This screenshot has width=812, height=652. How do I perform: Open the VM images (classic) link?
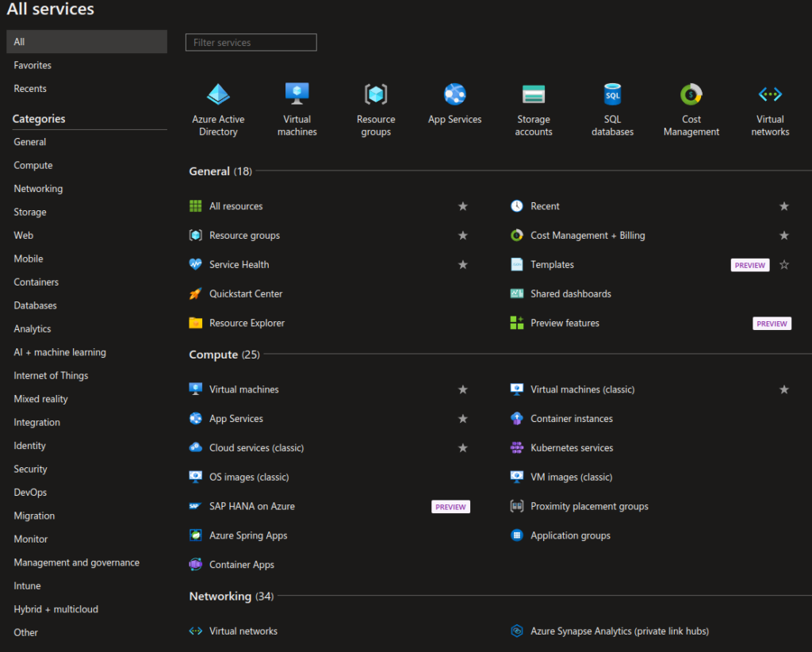pyautogui.click(x=571, y=477)
